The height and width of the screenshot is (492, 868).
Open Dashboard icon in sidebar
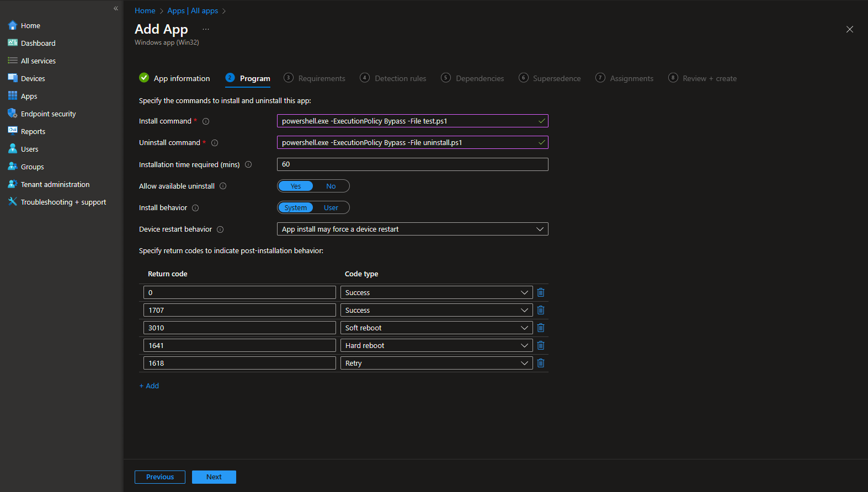(13, 43)
